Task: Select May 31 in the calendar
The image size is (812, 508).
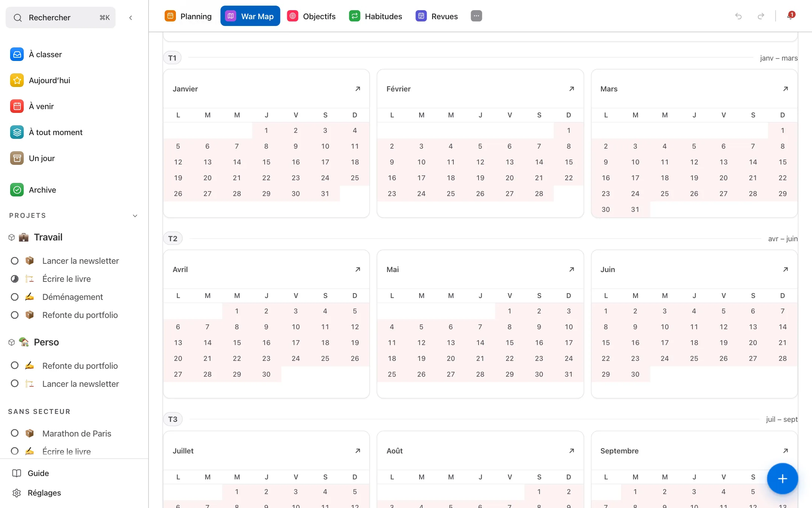Action: point(568,374)
